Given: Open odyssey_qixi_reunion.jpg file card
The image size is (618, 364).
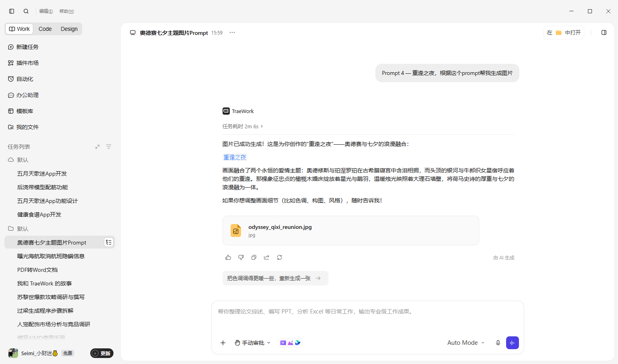Looking at the screenshot, I should 351,231.
